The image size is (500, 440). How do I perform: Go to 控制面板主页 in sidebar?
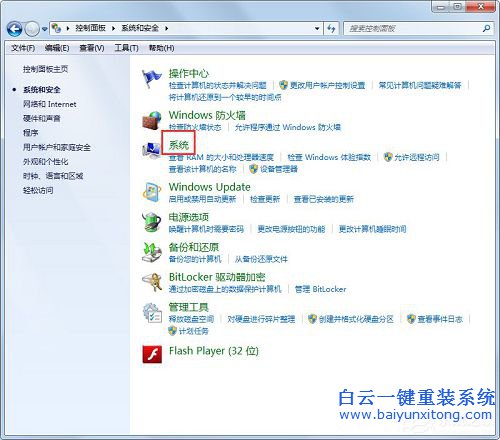[x=45, y=69]
